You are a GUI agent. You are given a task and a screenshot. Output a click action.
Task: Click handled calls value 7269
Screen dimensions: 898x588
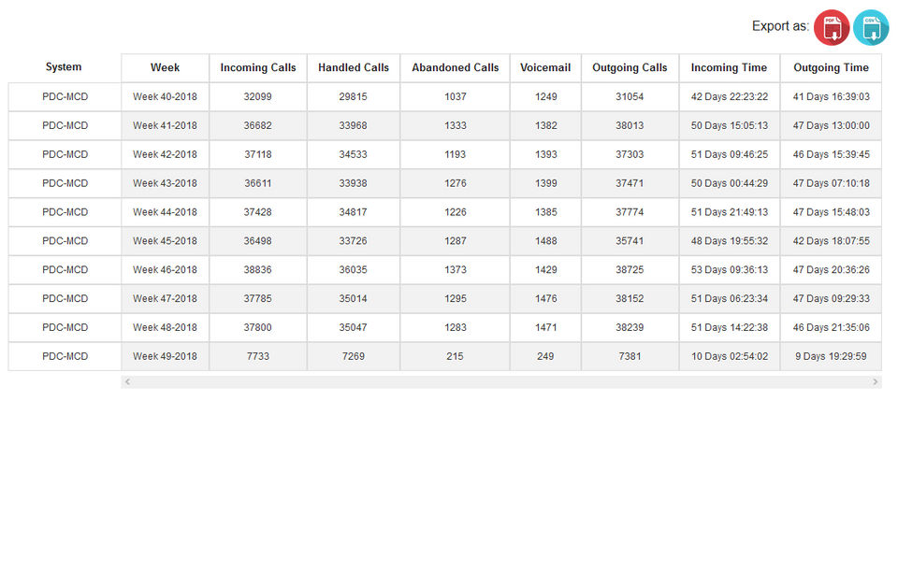coord(354,356)
